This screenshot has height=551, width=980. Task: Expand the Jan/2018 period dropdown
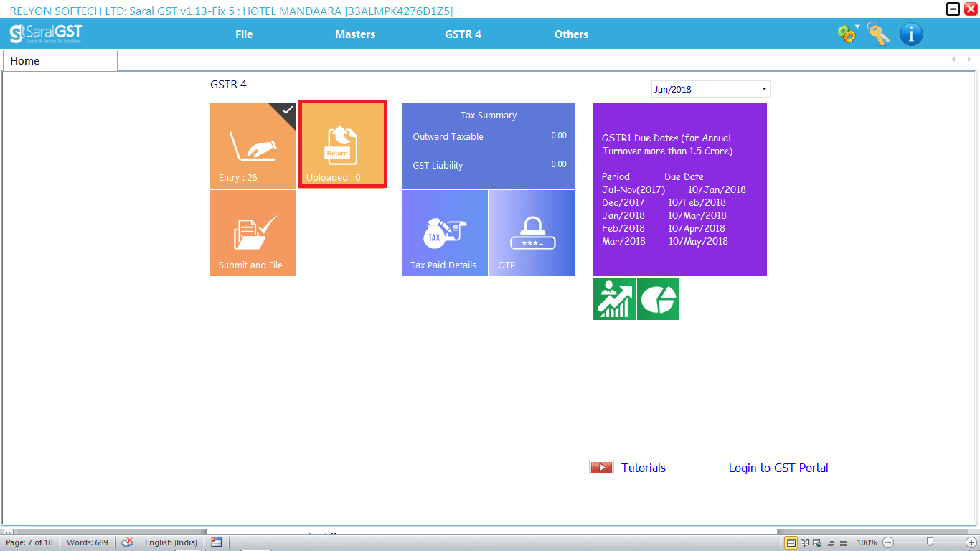764,89
